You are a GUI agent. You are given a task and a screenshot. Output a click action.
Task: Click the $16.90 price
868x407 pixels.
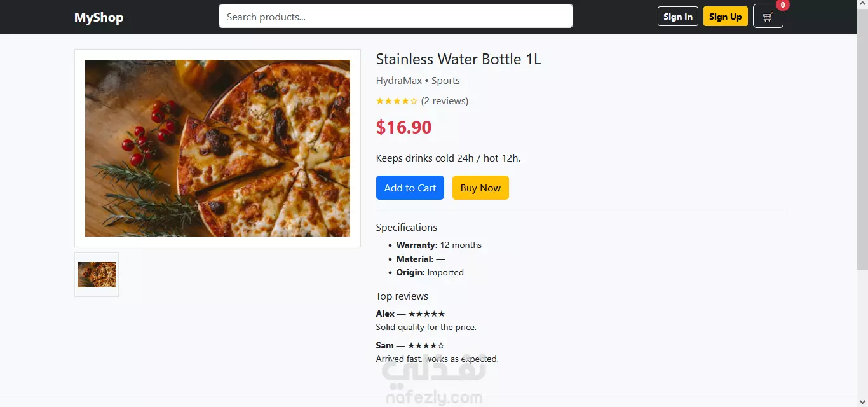(x=403, y=127)
